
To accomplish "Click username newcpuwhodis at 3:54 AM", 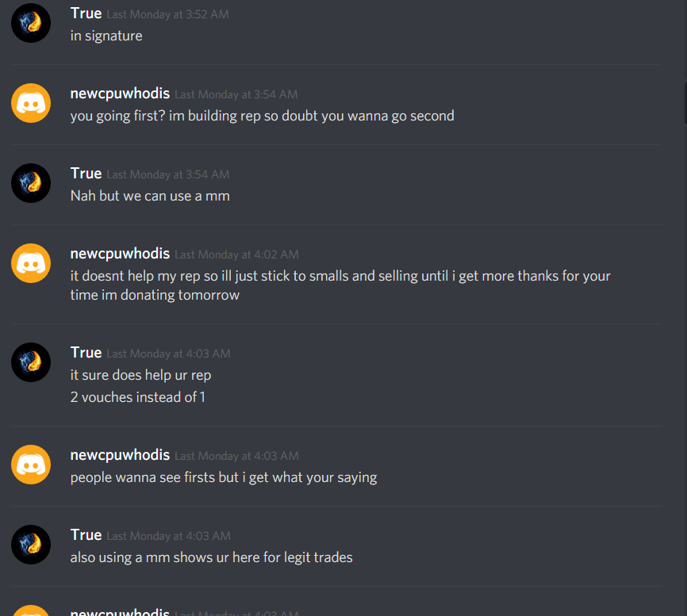I will pos(120,94).
